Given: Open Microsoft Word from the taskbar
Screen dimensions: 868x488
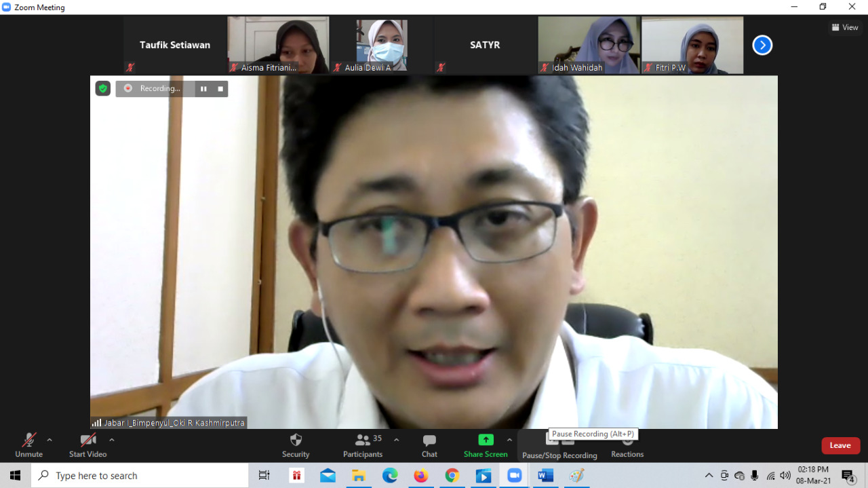Looking at the screenshot, I should pos(545,476).
